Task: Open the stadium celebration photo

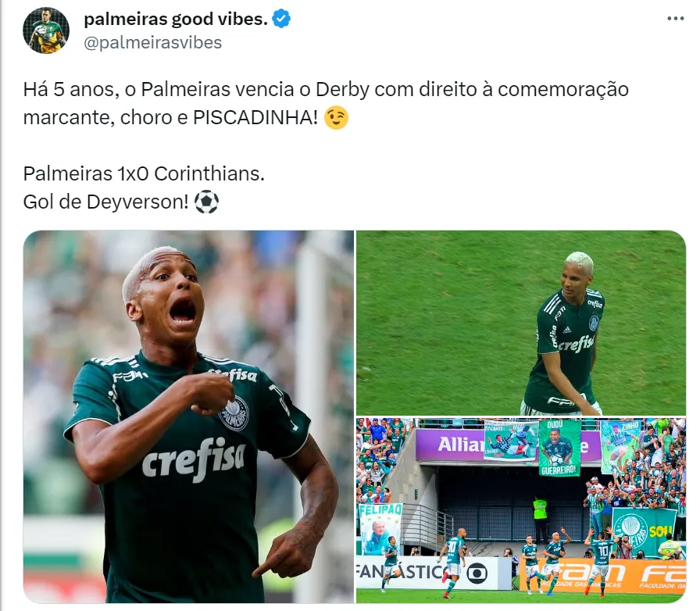Action: 521,510
